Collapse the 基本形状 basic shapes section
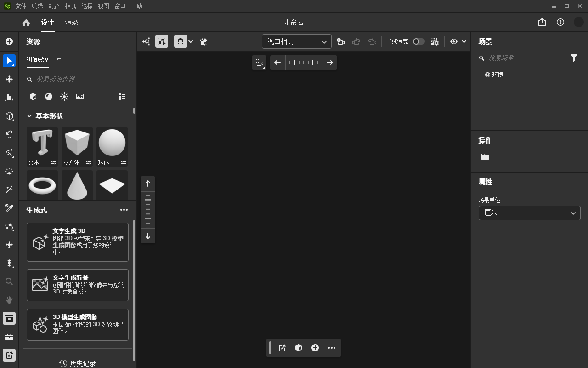The width and height of the screenshot is (588, 368). tap(29, 116)
